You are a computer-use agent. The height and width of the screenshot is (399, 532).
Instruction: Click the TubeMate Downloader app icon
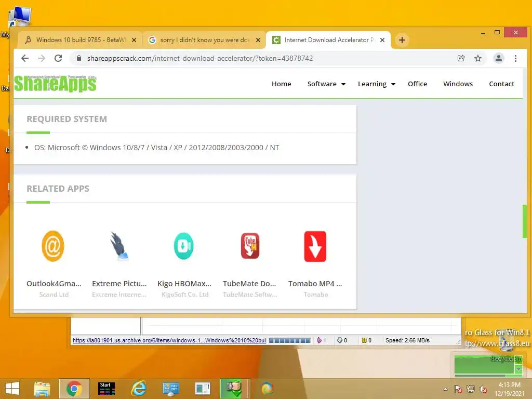(250, 246)
